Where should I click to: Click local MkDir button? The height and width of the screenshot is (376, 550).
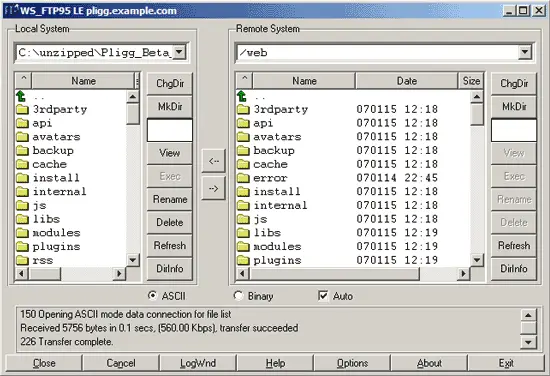[x=170, y=107]
